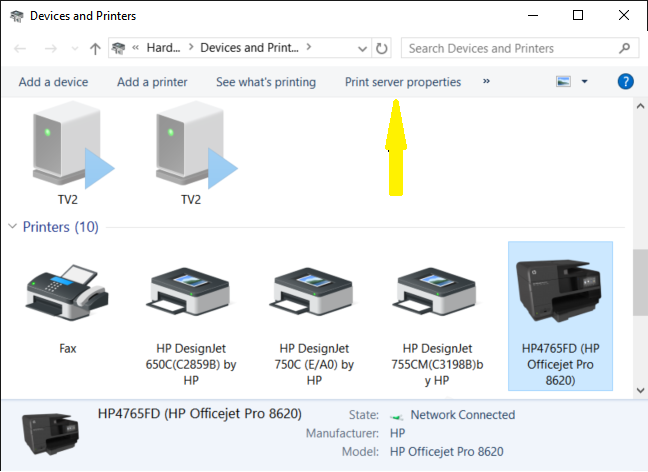Click the forward navigation arrow

click(51, 49)
